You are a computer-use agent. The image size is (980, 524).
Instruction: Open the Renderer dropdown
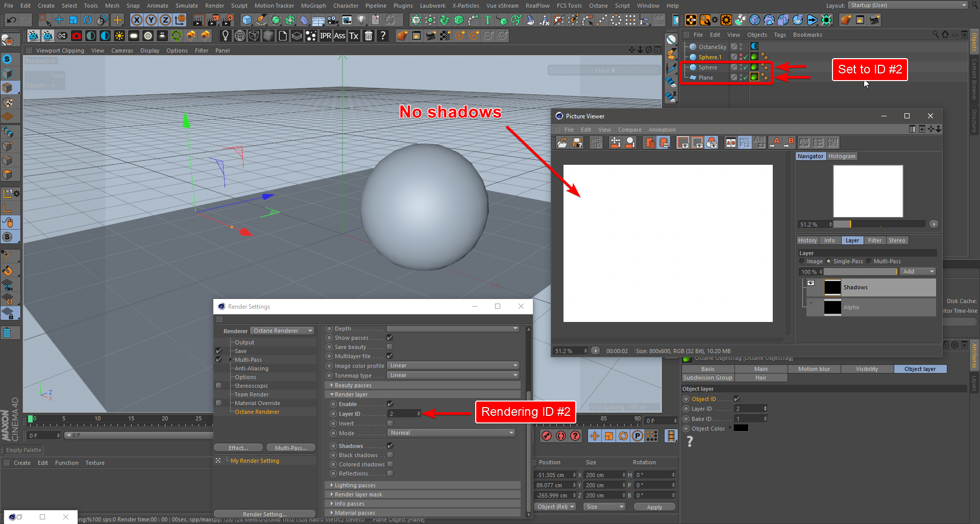(x=282, y=331)
